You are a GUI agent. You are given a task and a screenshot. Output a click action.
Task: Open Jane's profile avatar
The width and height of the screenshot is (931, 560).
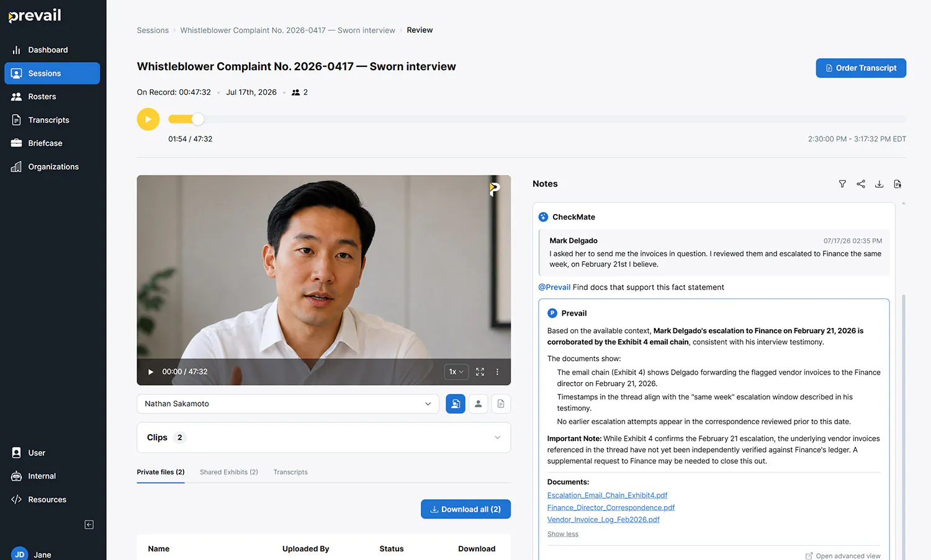(x=19, y=554)
